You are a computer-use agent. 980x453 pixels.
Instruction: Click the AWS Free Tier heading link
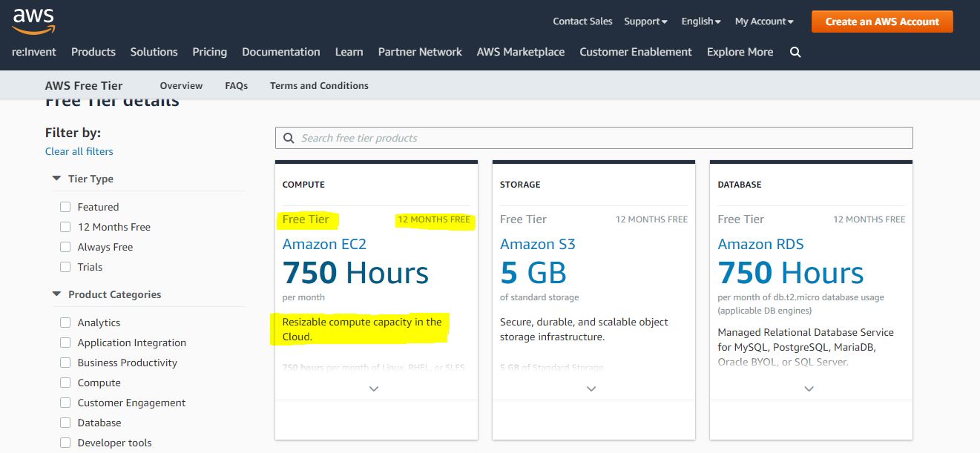[84, 85]
